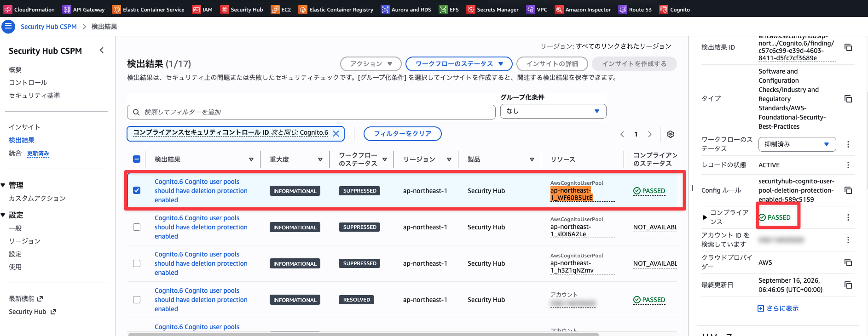
Task: Open the EFS service shortcut
Action: coord(449,10)
